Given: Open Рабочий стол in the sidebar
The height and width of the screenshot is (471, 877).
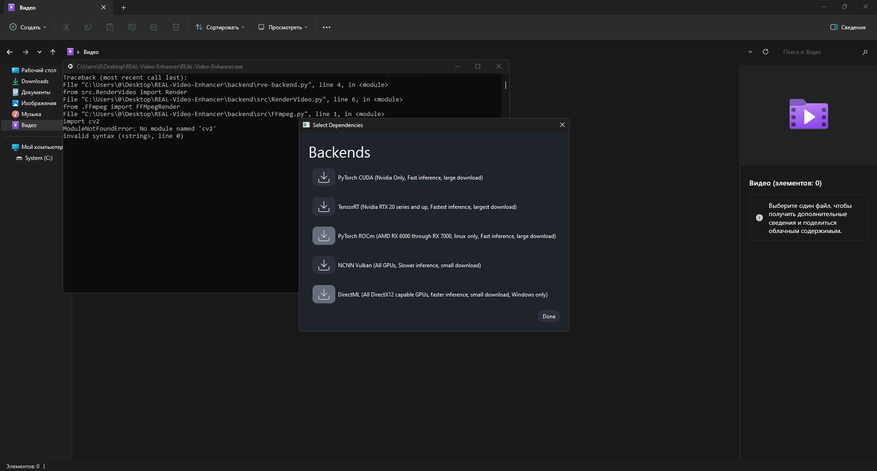Looking at the screenshot, I should [x=35, y=70].
